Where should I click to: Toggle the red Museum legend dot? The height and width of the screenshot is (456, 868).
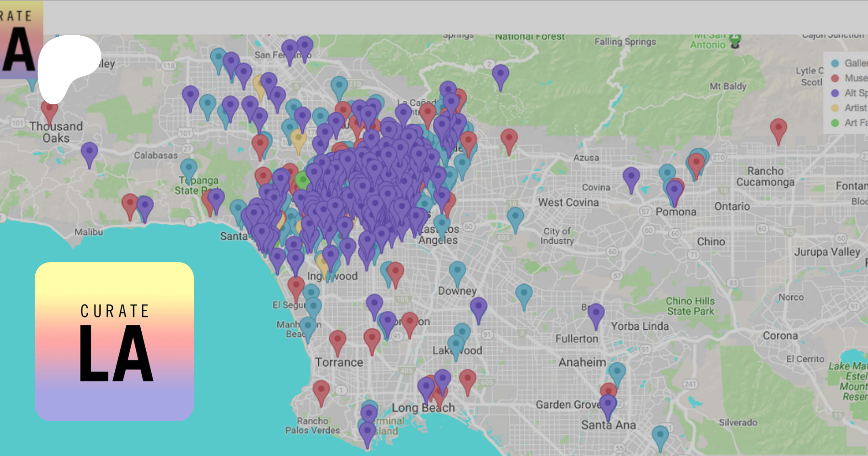(x=835, y=78)
